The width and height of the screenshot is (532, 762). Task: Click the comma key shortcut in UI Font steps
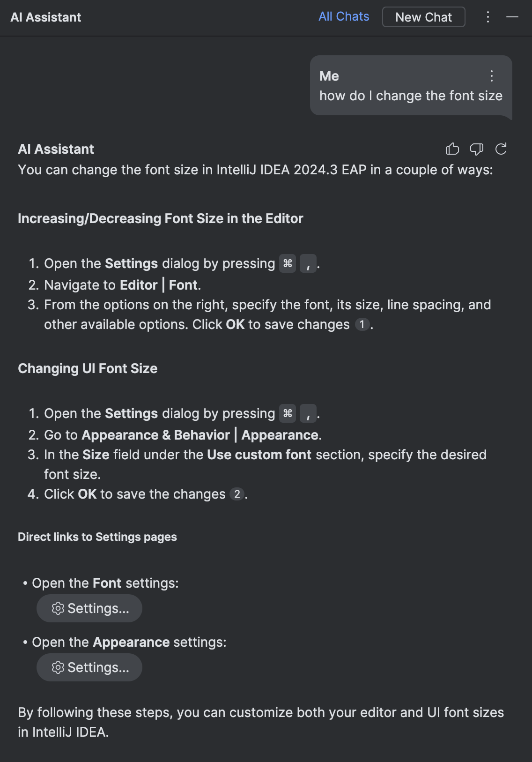308,413
